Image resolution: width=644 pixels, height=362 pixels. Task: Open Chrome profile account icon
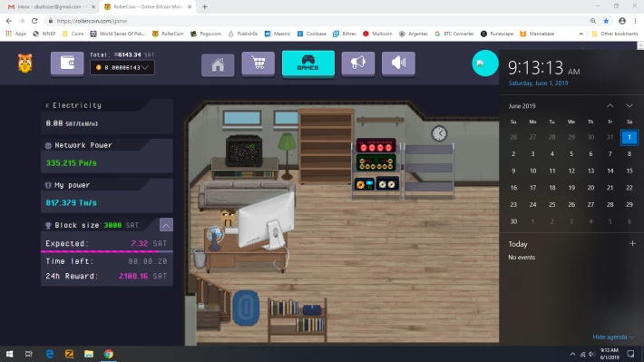(x=622, y=21)
